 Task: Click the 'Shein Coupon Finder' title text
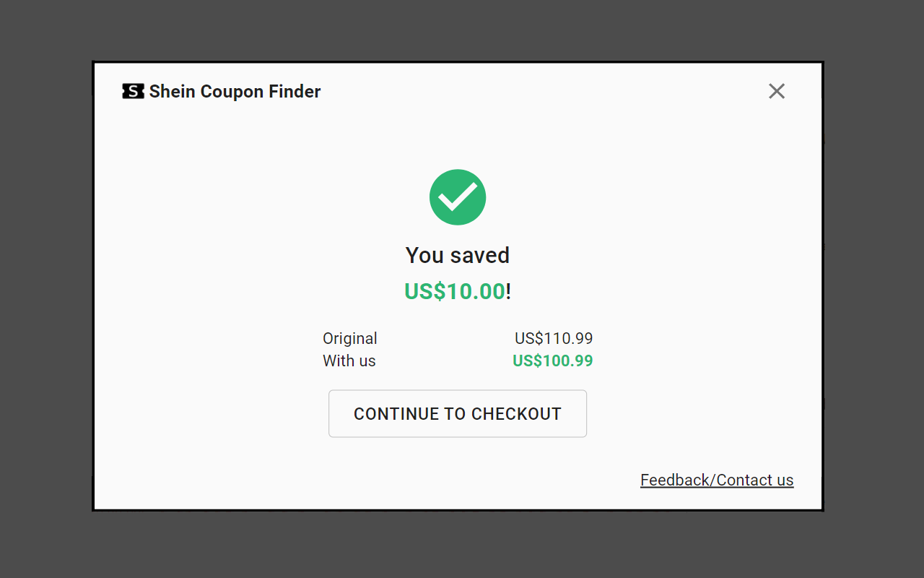tap(235, 91)
